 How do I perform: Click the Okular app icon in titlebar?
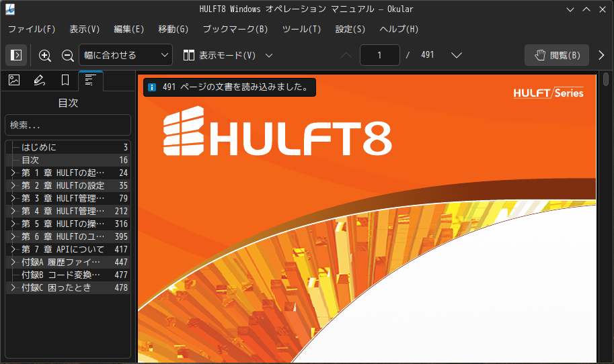point(10,9)
